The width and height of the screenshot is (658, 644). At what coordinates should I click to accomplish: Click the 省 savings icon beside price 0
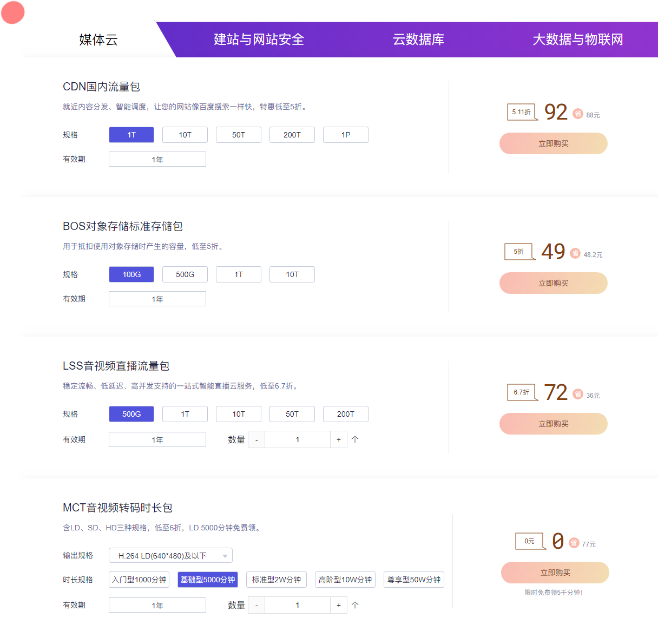[574, 543]
